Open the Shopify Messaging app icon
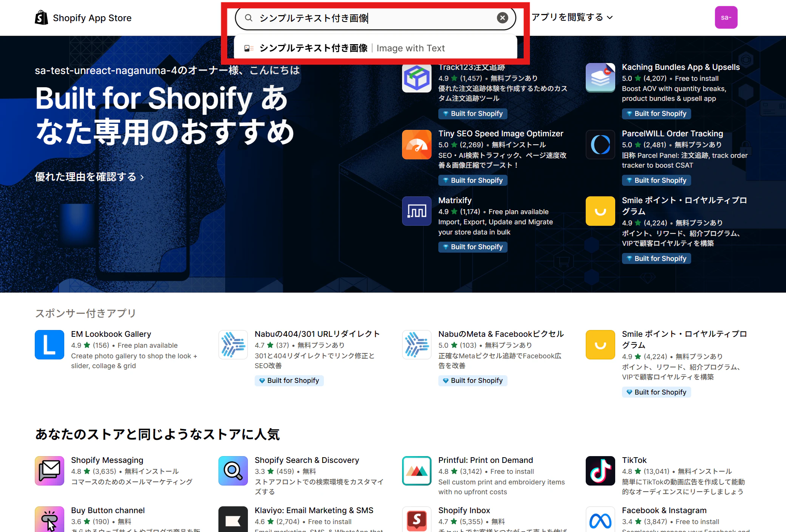This screenshot has height=532, width=786. (x=50, y=471)
